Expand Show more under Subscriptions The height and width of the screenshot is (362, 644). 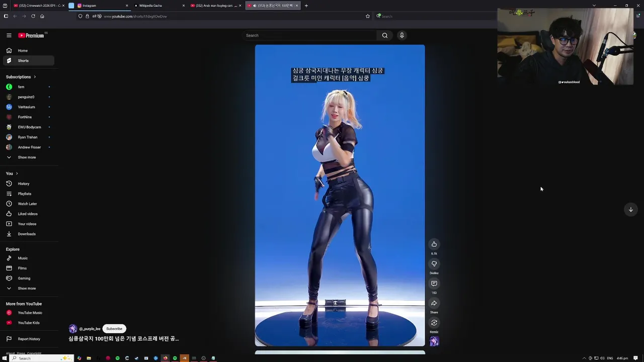[x=28, y=157]
